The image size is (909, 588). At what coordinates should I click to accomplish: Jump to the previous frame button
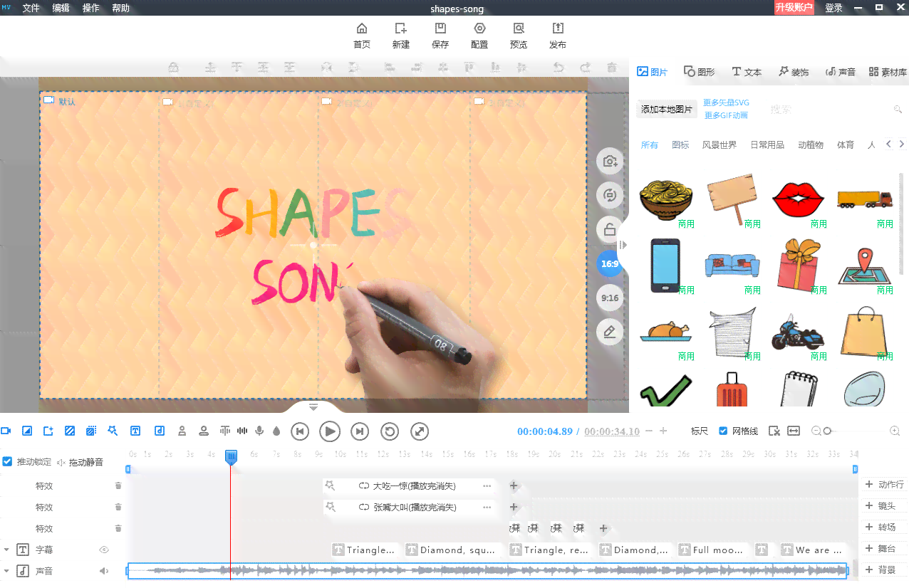pyautogui.click(x=300, y=431)
